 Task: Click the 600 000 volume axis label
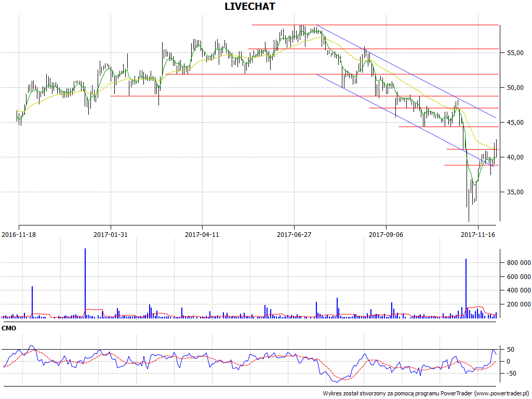coord(519,277)
